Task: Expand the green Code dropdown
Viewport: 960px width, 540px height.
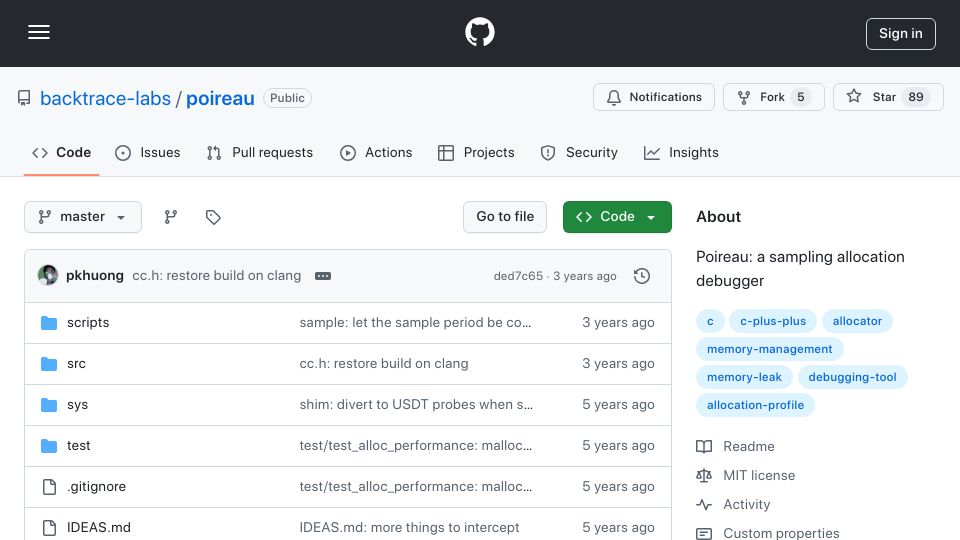Action: 617,217
